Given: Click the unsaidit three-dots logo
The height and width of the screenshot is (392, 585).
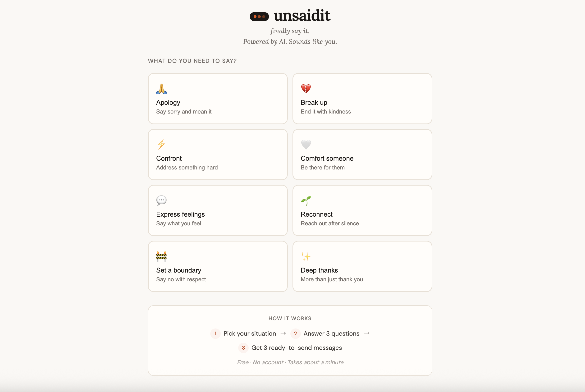Looking at the screenshot, I should click(259, 17).
